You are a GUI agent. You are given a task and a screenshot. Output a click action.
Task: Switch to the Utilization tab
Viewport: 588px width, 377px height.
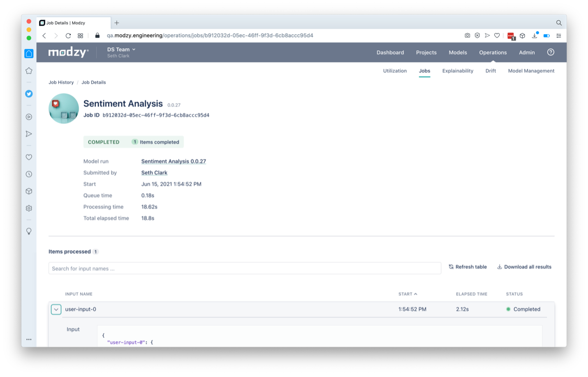pos(395,71)
